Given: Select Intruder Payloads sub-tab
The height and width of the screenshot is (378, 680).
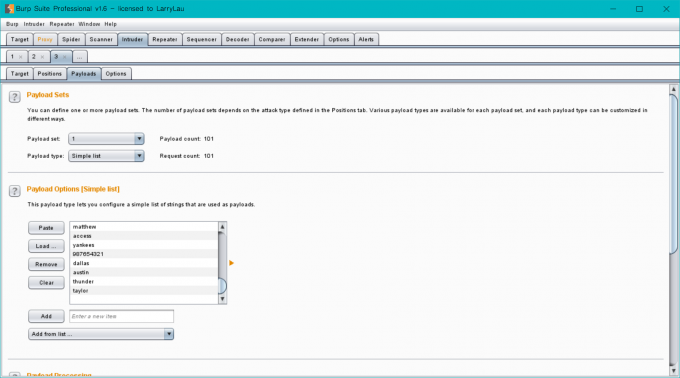Looking at the screenshot, I should click(x=84, y=74).
